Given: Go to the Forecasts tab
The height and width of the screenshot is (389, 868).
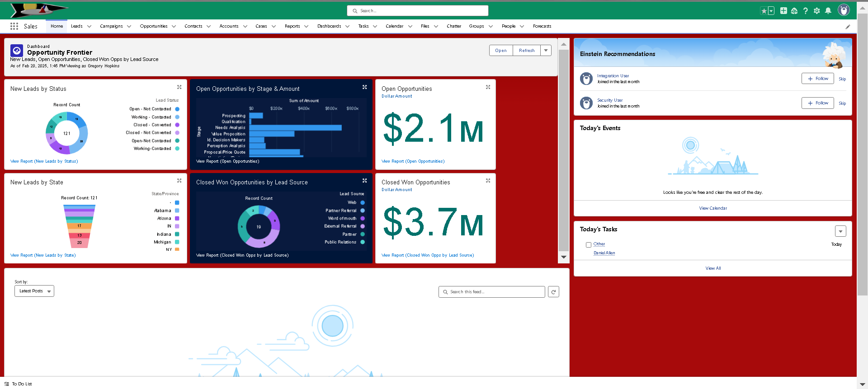Looking at the screenshot, I should [x=542, y=26].
